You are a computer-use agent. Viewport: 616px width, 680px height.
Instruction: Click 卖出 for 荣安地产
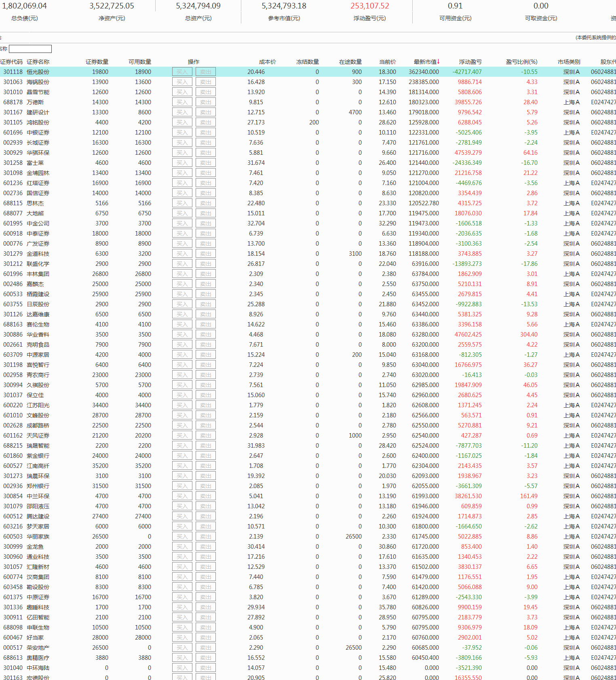click(x=206, y=648)
